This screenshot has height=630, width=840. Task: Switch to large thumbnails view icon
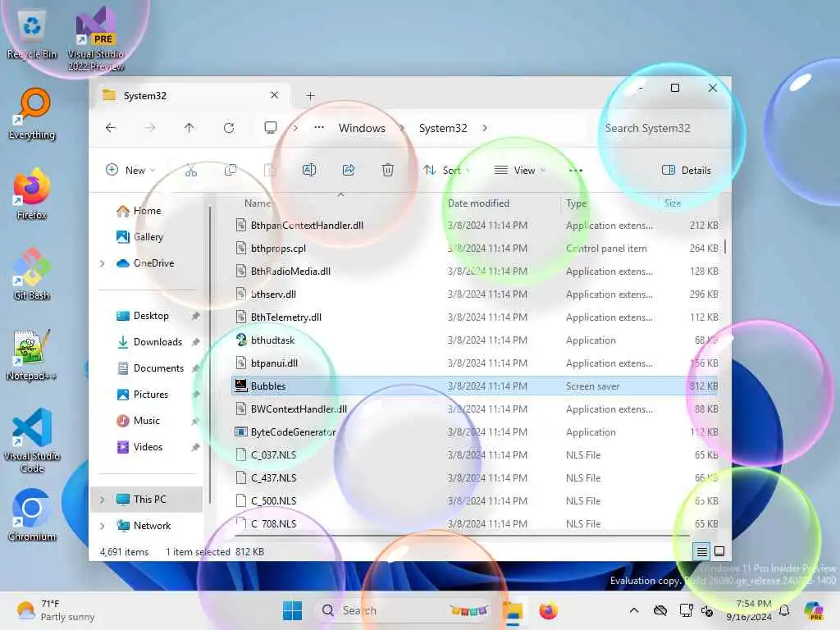click(719, 551)
